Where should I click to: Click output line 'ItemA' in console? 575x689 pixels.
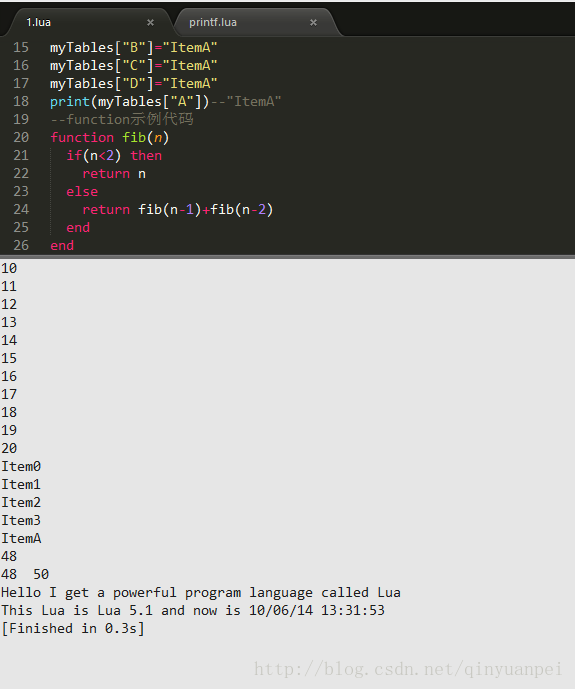click(21, 539)
